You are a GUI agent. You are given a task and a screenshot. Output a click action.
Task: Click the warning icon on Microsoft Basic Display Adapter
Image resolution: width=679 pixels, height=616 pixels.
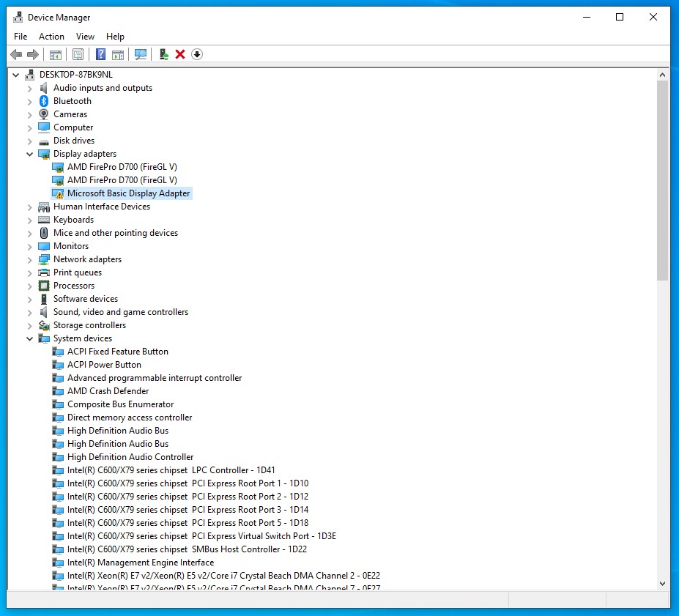[58, 193]
